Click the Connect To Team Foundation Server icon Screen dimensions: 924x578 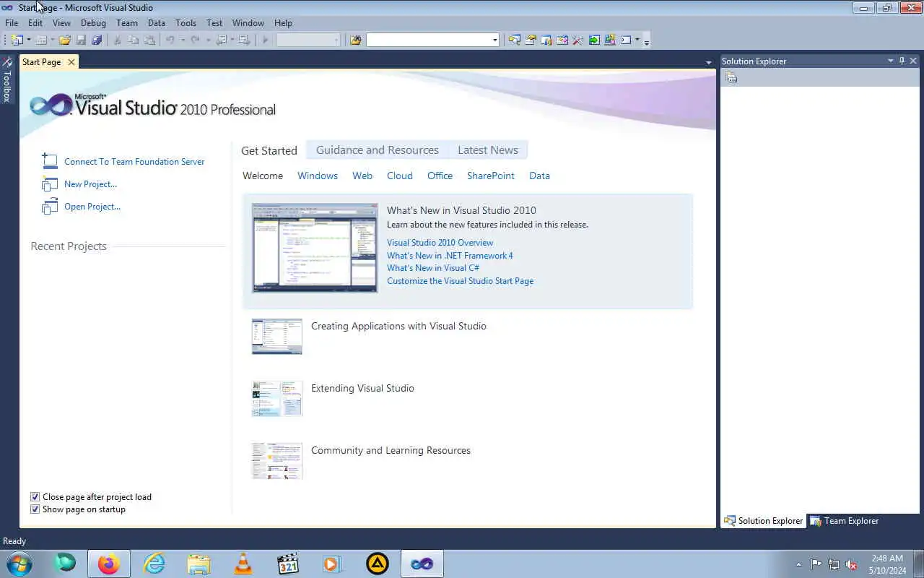pos(50,161)
